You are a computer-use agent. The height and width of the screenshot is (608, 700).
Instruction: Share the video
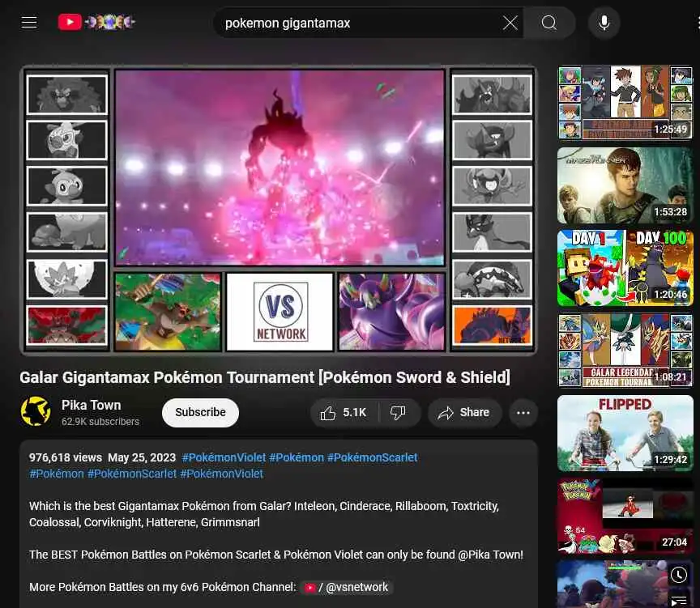tap(464, 413)
